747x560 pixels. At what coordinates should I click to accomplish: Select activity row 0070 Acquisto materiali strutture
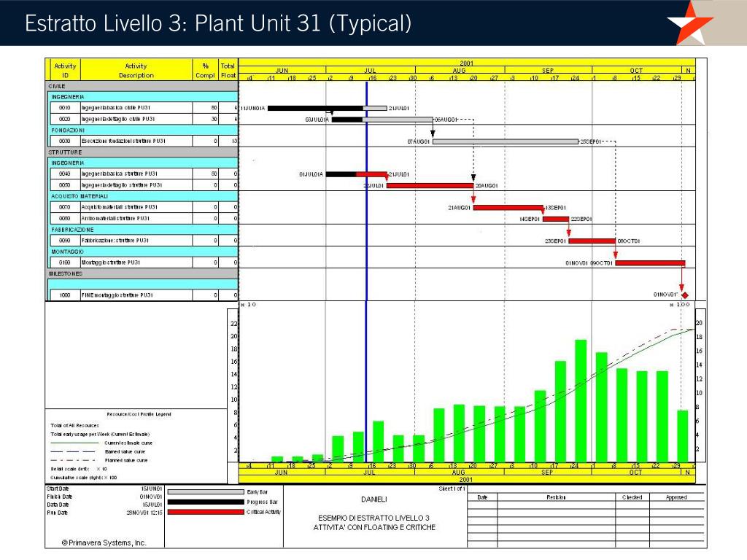click(144, 207)
